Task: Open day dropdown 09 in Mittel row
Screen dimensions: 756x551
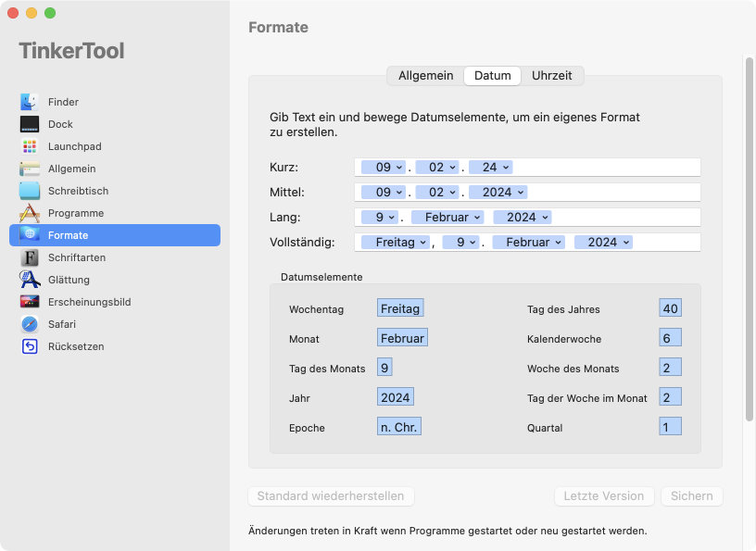Action: 384,193
